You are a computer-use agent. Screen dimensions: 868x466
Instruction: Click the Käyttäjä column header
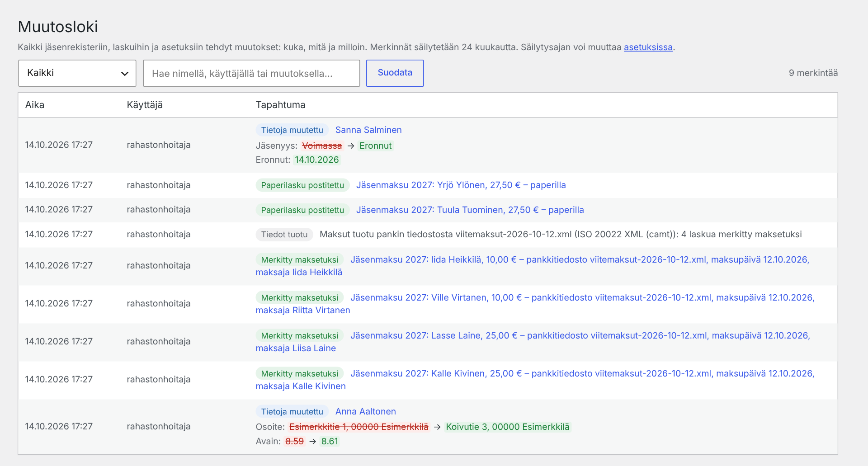[145, 105]
